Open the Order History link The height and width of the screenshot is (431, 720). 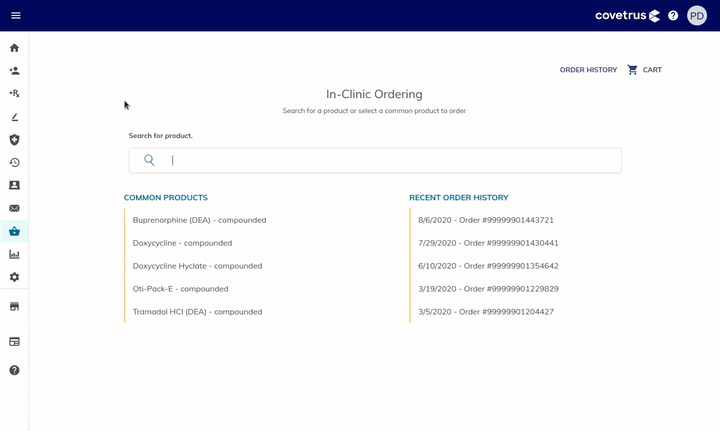tap(588, 70)
